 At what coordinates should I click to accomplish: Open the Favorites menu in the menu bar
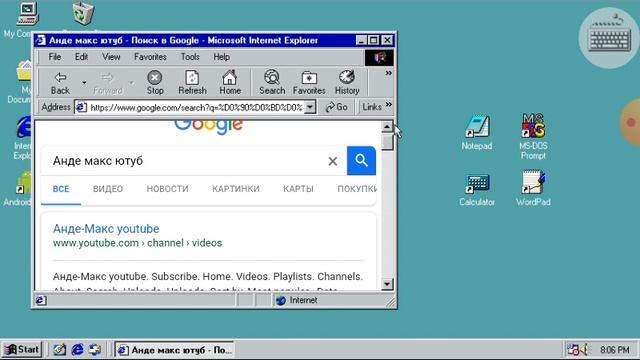[150, 57]
